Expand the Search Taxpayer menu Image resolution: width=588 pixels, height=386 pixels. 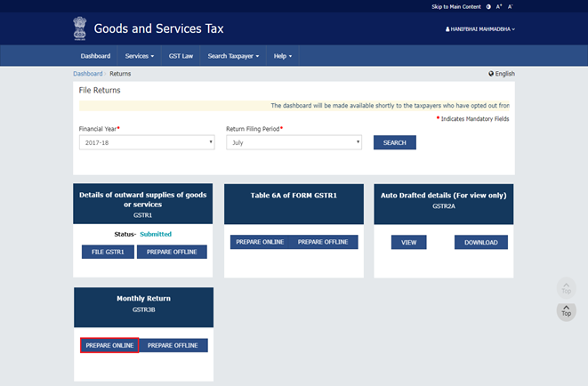point(233,56)
